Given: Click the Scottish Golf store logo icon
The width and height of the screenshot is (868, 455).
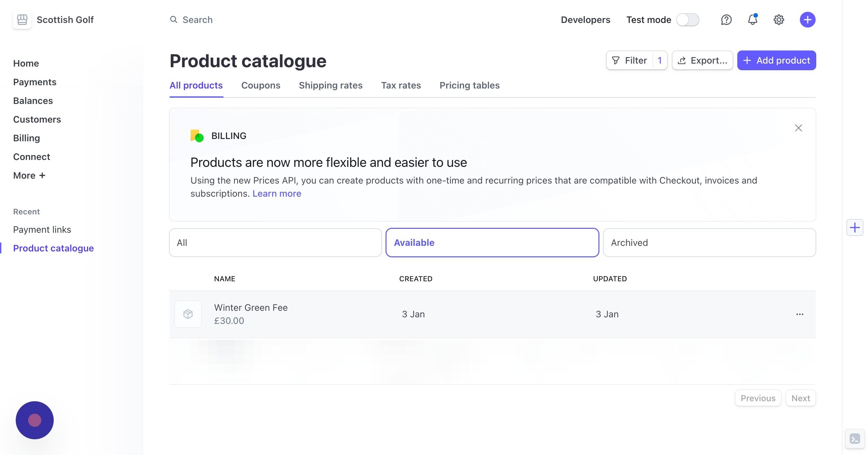Looking at the screenshot, I should 22,20.
